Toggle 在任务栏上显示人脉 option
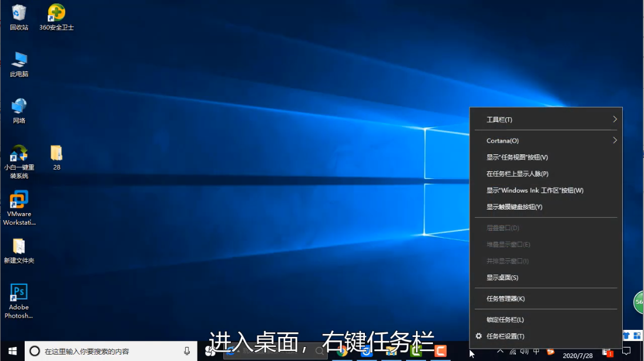Viewport: 644px width, 361px height. pyautogui.click(x=517, y=174)
